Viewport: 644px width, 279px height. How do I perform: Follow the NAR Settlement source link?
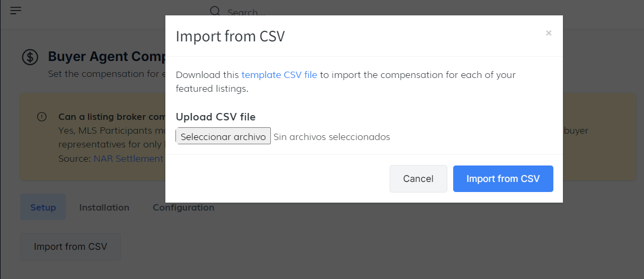coord(128,159)
